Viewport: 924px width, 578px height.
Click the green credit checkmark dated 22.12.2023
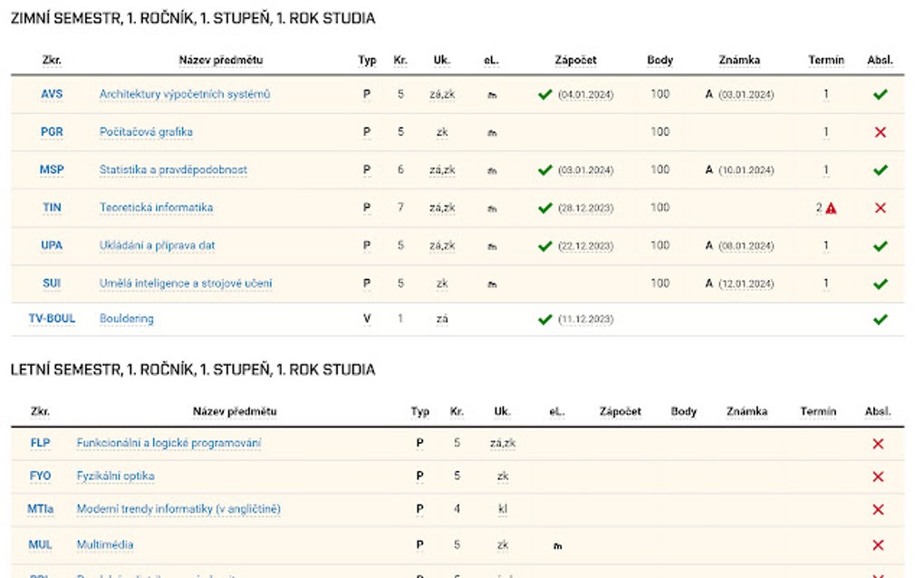[x=544, y=246]
